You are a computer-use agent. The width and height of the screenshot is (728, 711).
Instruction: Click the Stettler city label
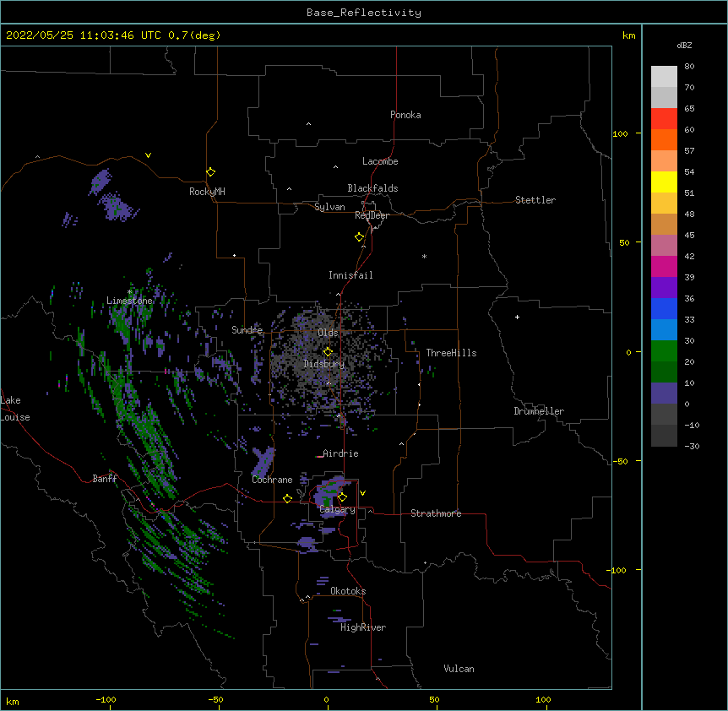coord(535,200)
